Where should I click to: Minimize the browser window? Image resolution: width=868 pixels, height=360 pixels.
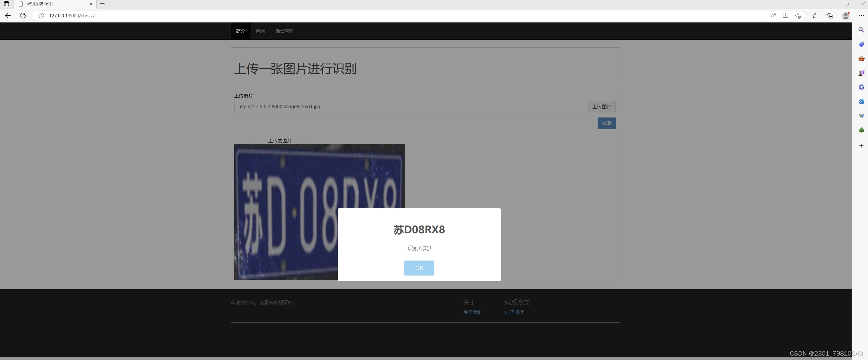point(832,4)
